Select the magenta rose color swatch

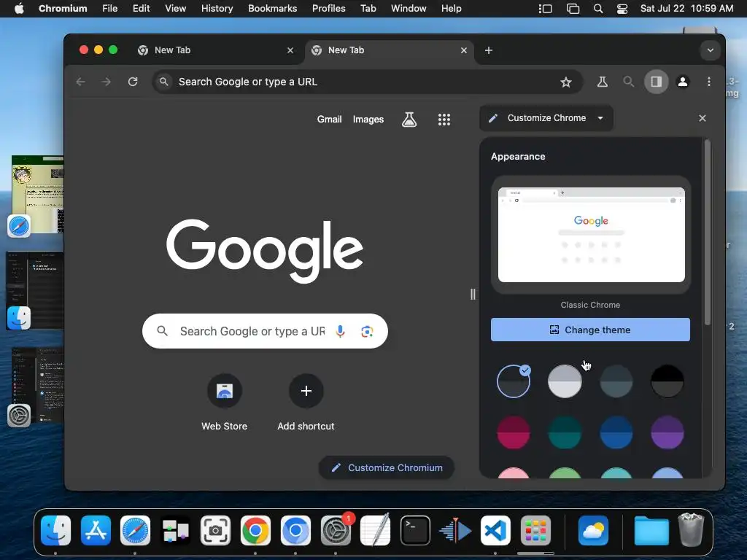point(514,433)
